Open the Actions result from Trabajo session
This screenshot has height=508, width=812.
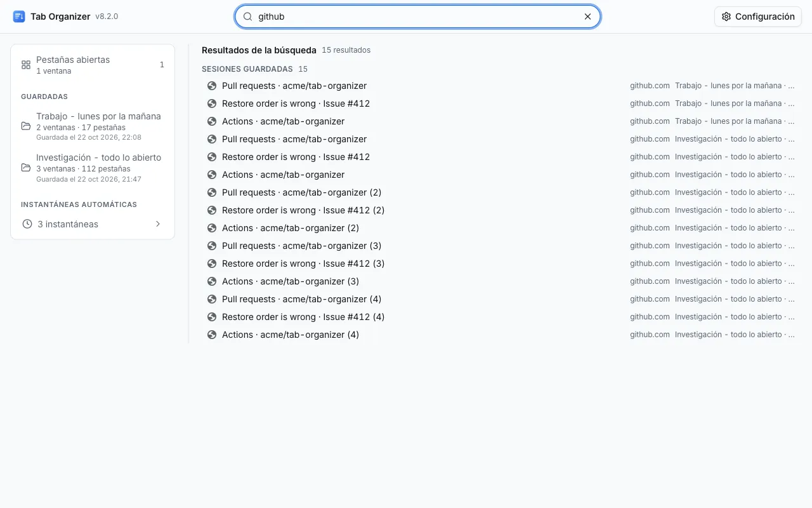coord(501,121)
